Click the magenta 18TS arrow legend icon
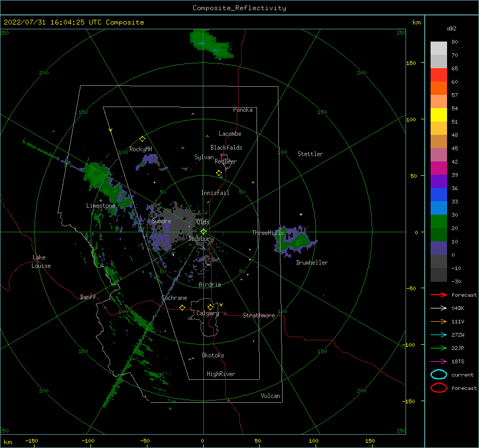The width and height of the screenshot is (479, 448). click(439, 361)
